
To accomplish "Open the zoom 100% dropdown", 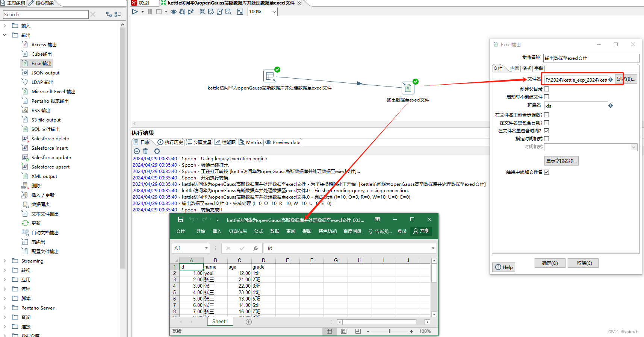I will [x=274, y=12].
